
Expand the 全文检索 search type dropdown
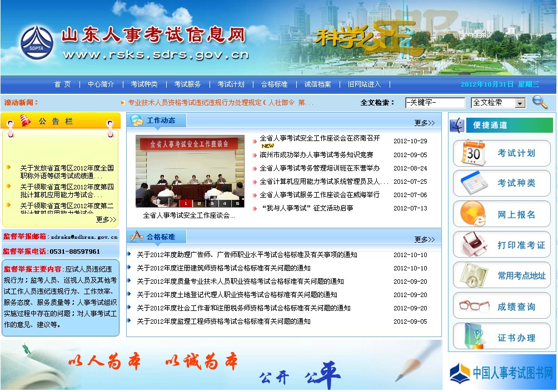pos(520,103)
